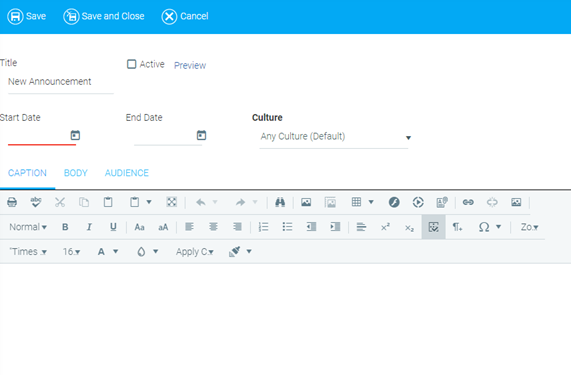Switch to the BODY tab
The width and height of the screenshot is (571, 375).
pyautogui.click(x=76, y=173)
